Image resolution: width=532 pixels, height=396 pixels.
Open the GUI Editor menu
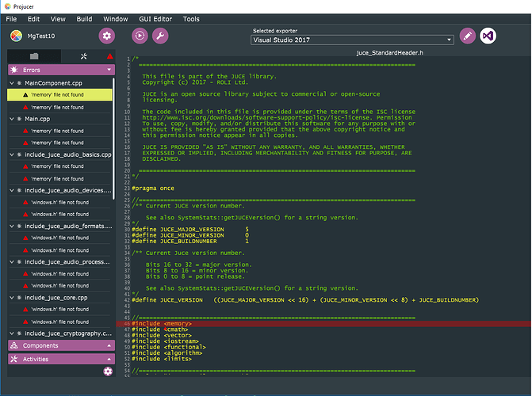(155, 18)
